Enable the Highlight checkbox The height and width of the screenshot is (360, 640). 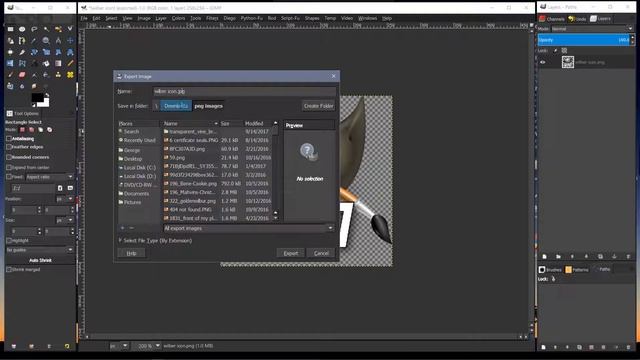coord(9,240)
